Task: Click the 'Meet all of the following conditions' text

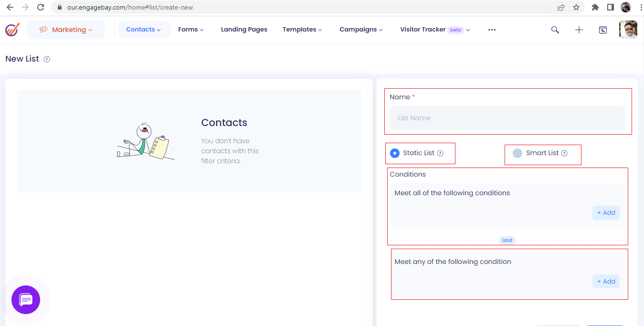Action: click(x=452, y=193)
